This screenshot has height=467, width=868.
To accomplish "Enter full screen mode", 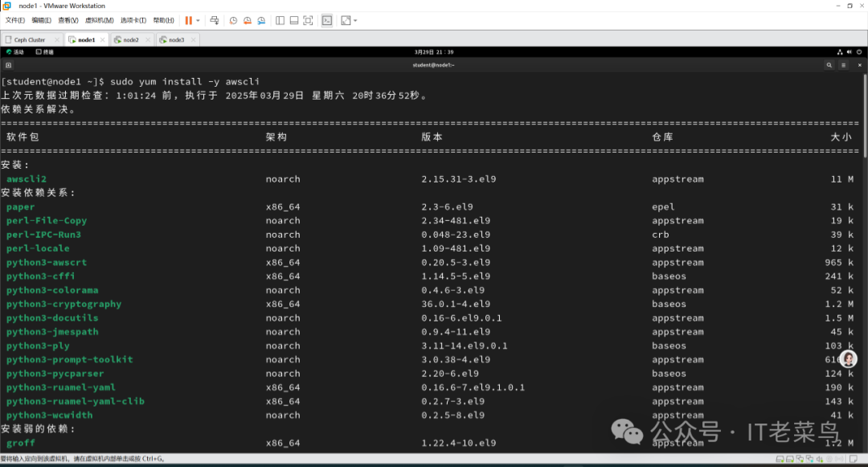I will [x=309, y=20].
